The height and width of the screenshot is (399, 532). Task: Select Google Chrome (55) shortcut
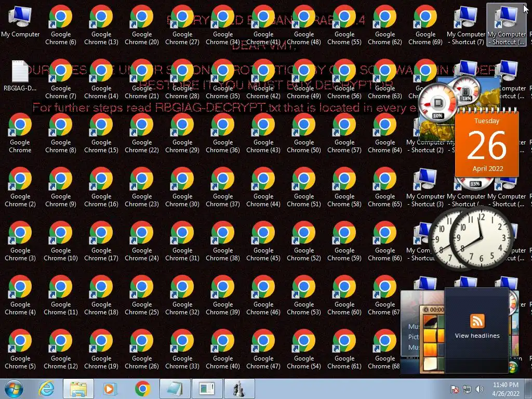pyautogui.click(x=344, y=25)
